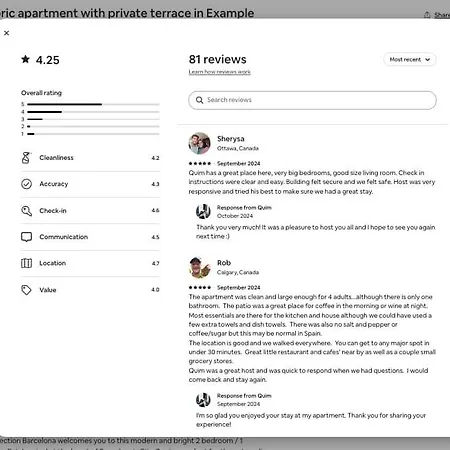Click the magnifier icon in search box
450x450 pixels.
[199, 100]
